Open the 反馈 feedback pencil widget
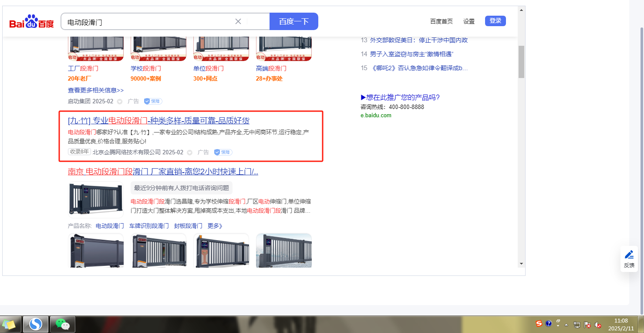 pos(629,258)
